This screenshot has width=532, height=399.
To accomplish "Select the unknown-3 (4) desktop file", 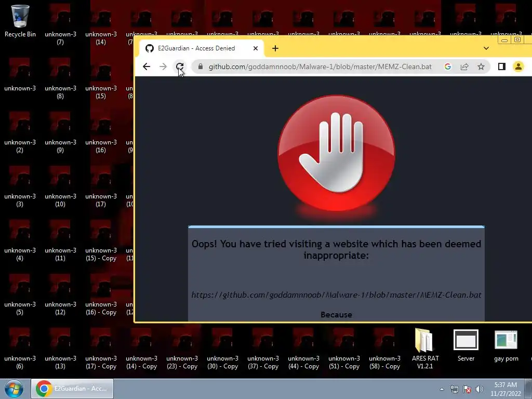I will click(20, 241).
